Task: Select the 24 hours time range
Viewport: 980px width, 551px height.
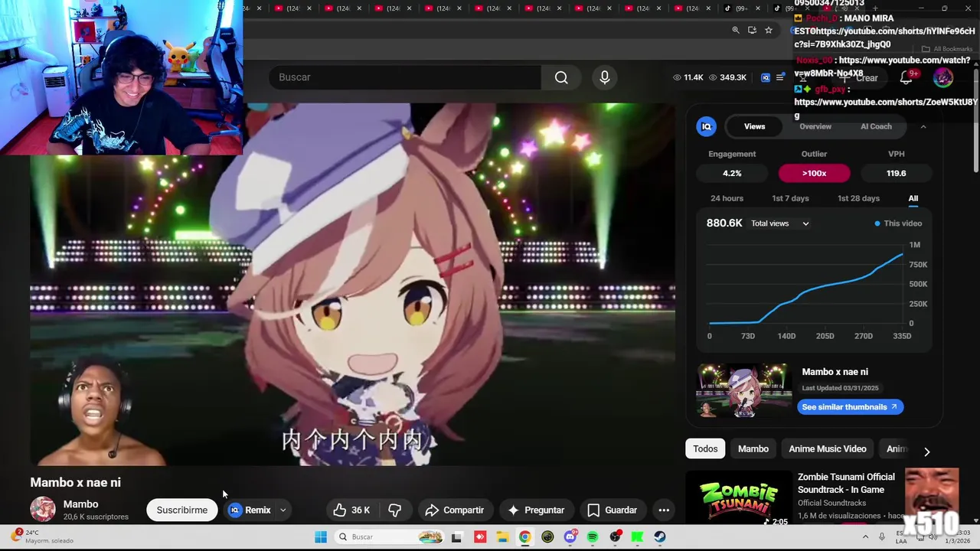Action: 727,198
